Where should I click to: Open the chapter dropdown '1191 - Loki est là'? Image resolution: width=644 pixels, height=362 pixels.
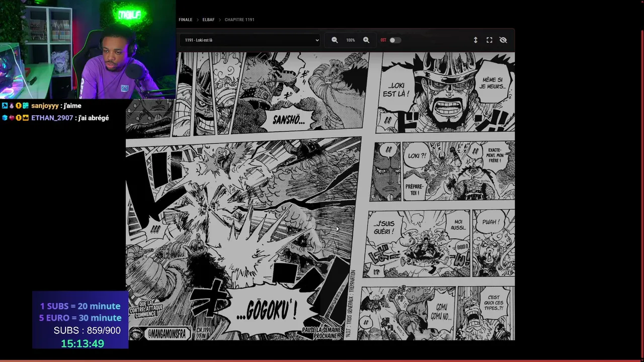pos(251,40)
